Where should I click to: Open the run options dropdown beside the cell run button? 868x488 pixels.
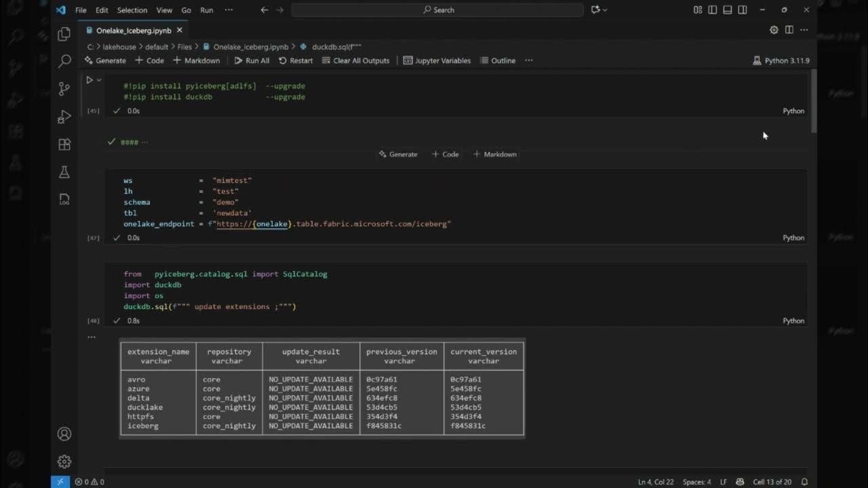point(99,80)
